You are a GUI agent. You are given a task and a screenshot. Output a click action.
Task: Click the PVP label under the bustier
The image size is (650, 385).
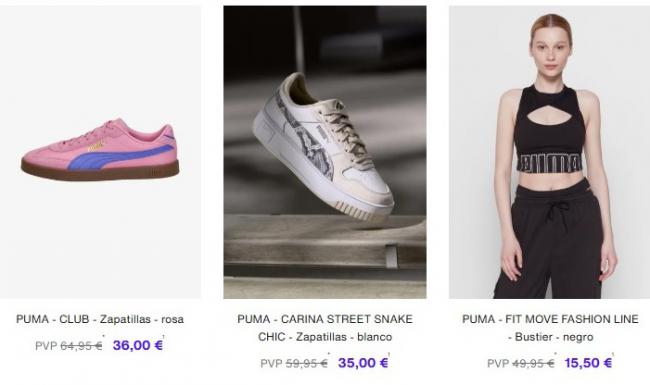(x=498, y=363)
